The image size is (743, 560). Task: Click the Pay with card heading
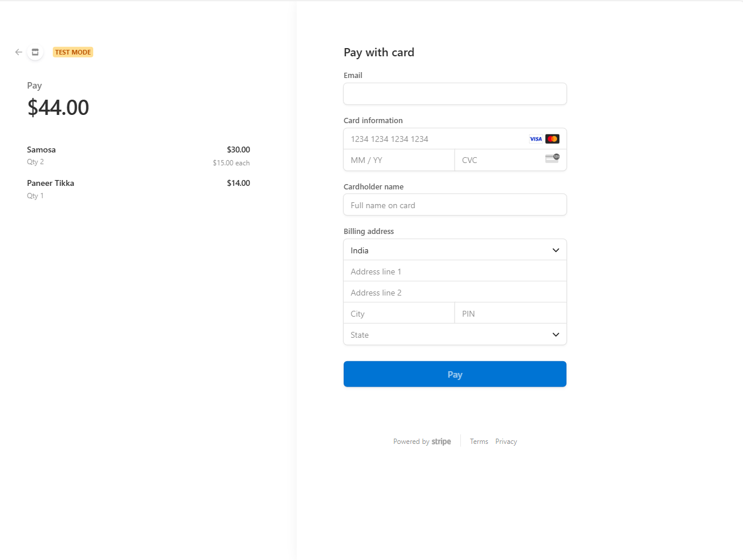(379, 52)
